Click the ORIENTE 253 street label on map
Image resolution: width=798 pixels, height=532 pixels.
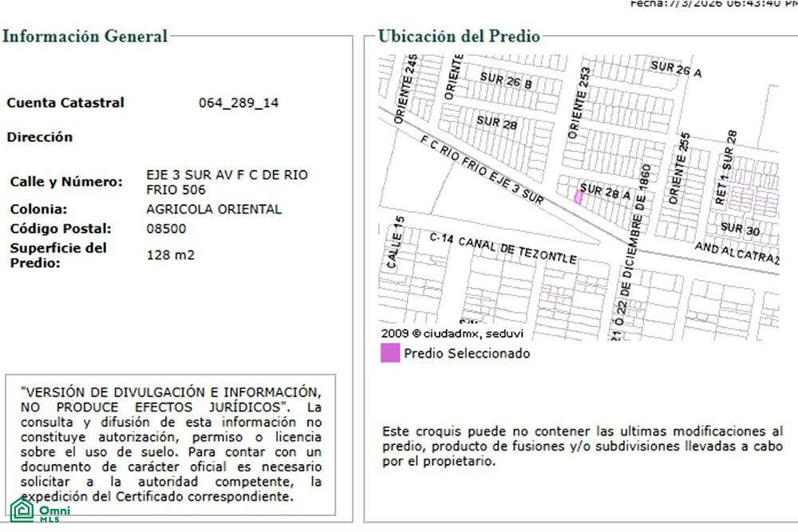(x=579, y=103)
